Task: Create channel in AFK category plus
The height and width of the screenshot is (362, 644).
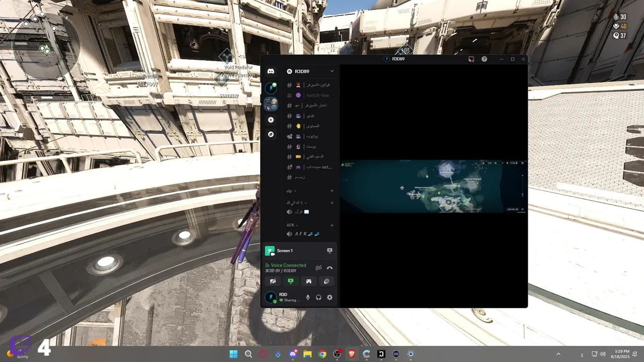Action: click(x=332, y=225)
